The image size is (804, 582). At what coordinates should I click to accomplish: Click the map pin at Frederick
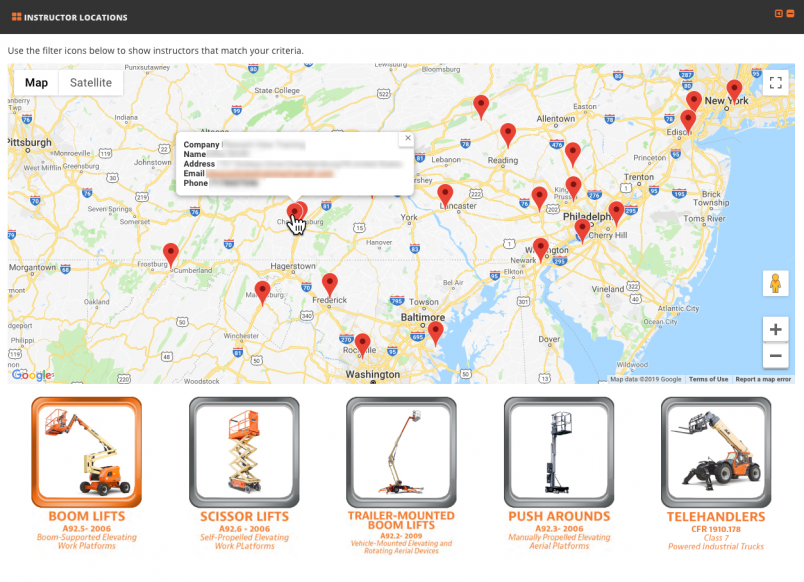(330, 285)
